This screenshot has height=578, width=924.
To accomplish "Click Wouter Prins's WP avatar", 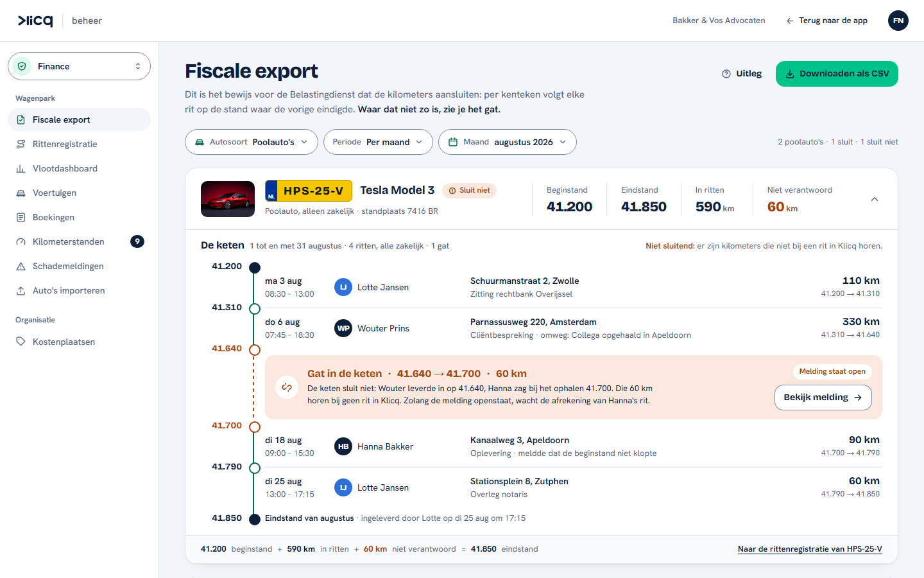I will click(x=343, y=328).
